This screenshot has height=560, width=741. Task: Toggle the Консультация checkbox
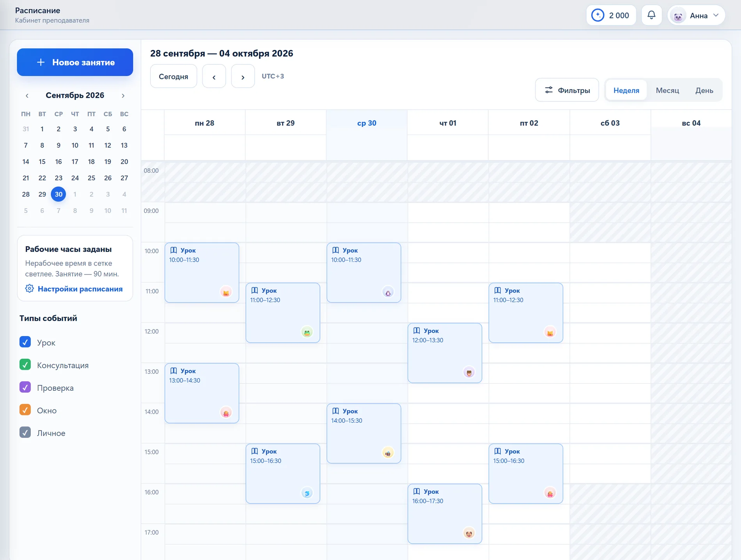(x=25, y=365)
